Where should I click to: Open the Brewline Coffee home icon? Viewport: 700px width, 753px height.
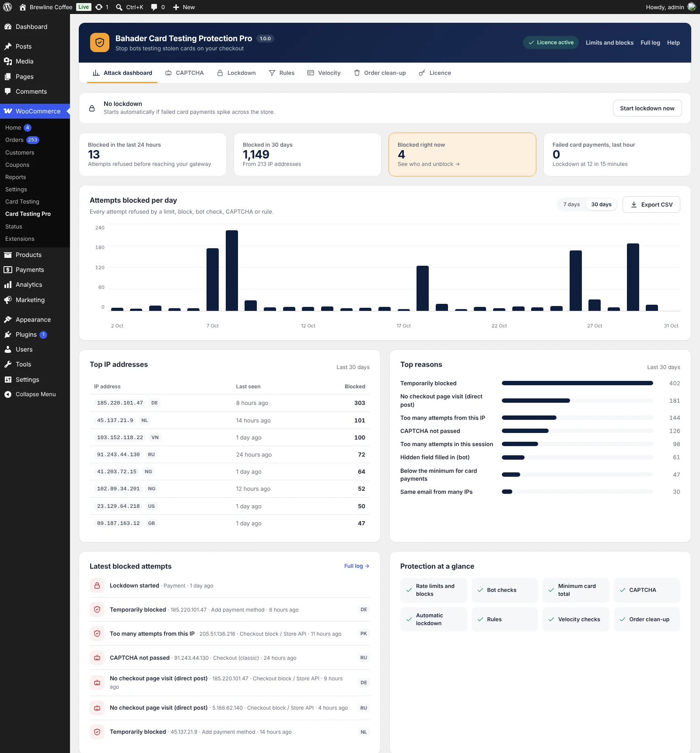pos(23,7)
